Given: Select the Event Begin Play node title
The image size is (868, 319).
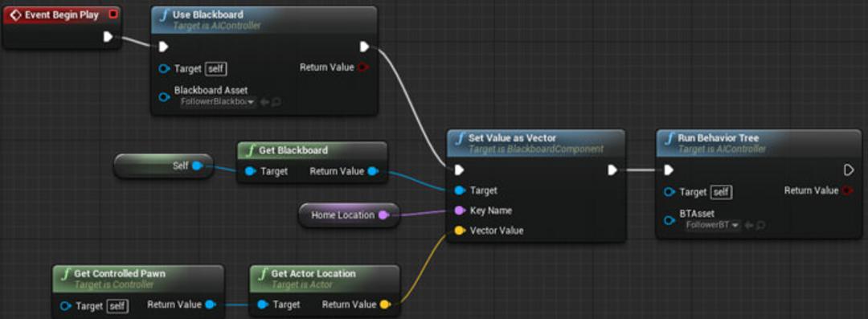Looking at the screenshot, I should tap(61, 15).
